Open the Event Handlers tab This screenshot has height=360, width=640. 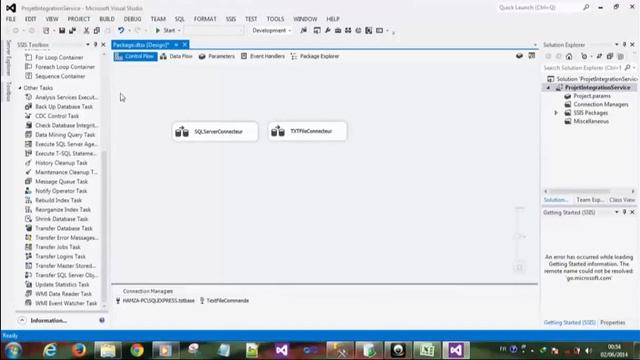(263, 56)
